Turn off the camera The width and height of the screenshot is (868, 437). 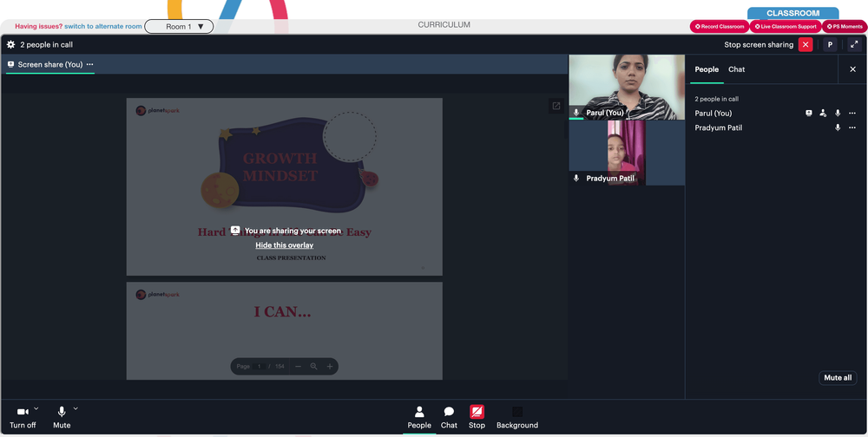pos(23,417)
